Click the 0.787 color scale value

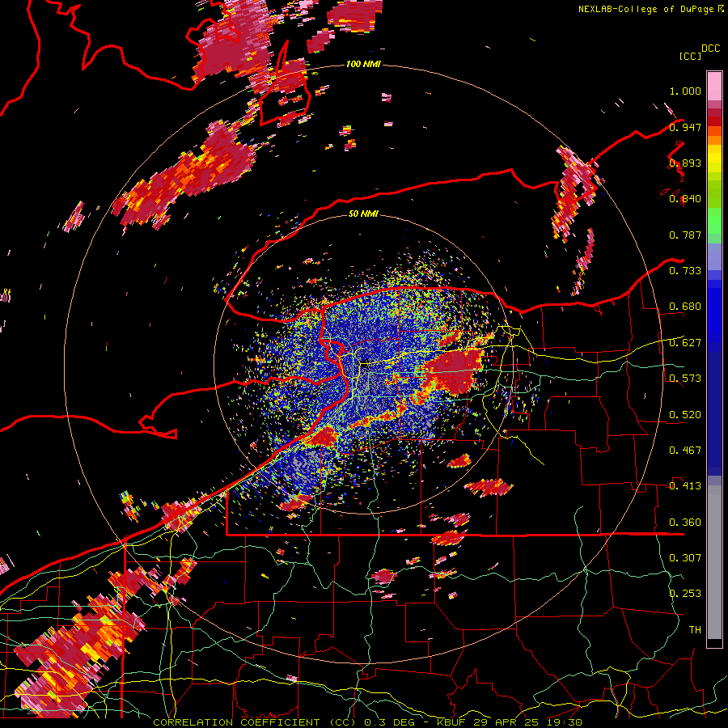(x=685, y=235)
